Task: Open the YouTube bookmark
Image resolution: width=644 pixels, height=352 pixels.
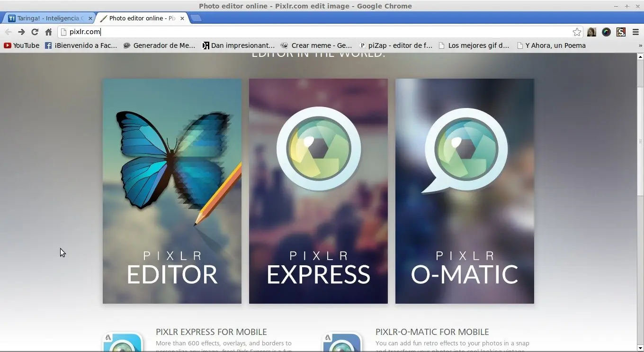Action: [22, 45]
